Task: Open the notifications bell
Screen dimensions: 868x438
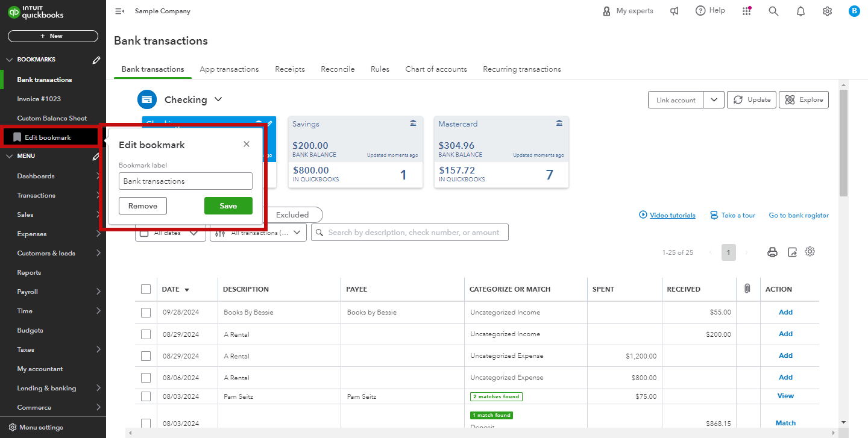Action: [x=800, y=11]
